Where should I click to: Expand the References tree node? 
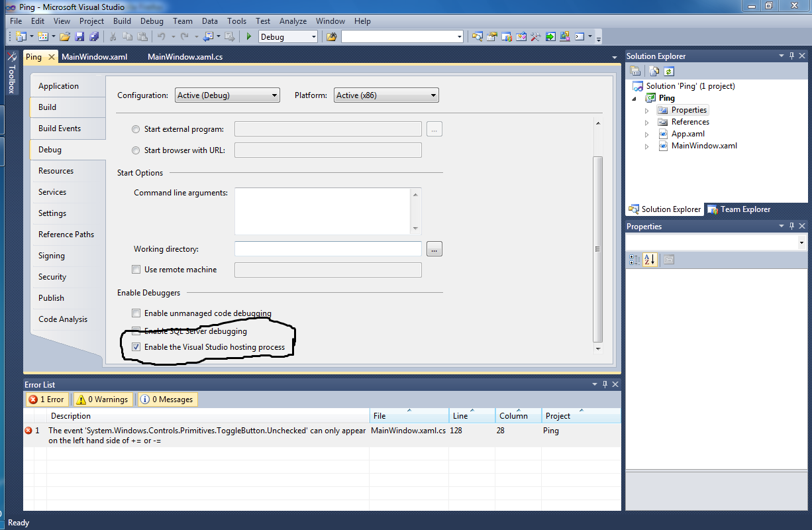tap(647, 122)
